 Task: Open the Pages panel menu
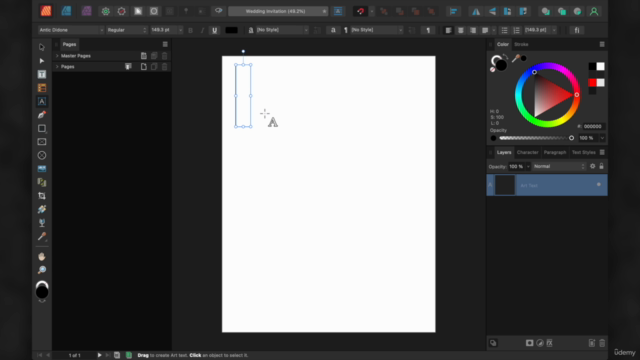coord(165,44)
